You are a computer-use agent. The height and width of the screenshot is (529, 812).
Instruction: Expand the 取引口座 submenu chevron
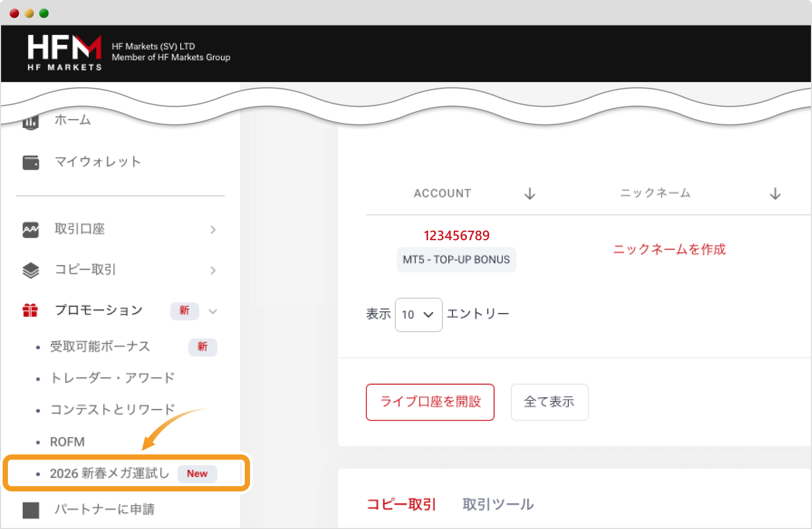point(213,230)
